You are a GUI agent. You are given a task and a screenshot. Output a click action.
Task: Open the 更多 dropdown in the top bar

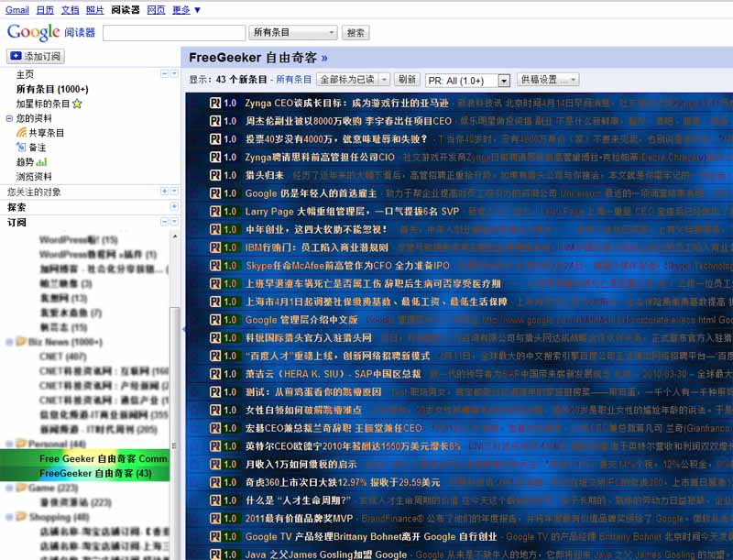(187, 10)
